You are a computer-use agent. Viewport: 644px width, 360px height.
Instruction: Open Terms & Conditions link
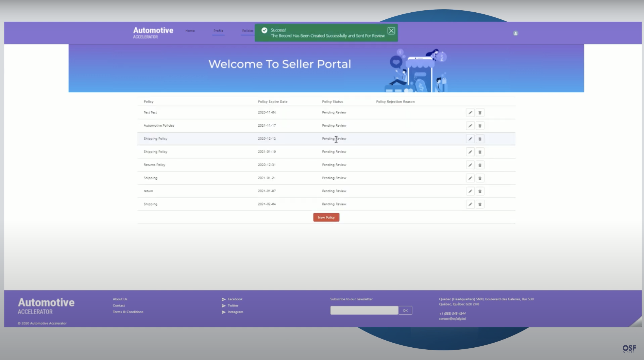(x=128, y=312)
